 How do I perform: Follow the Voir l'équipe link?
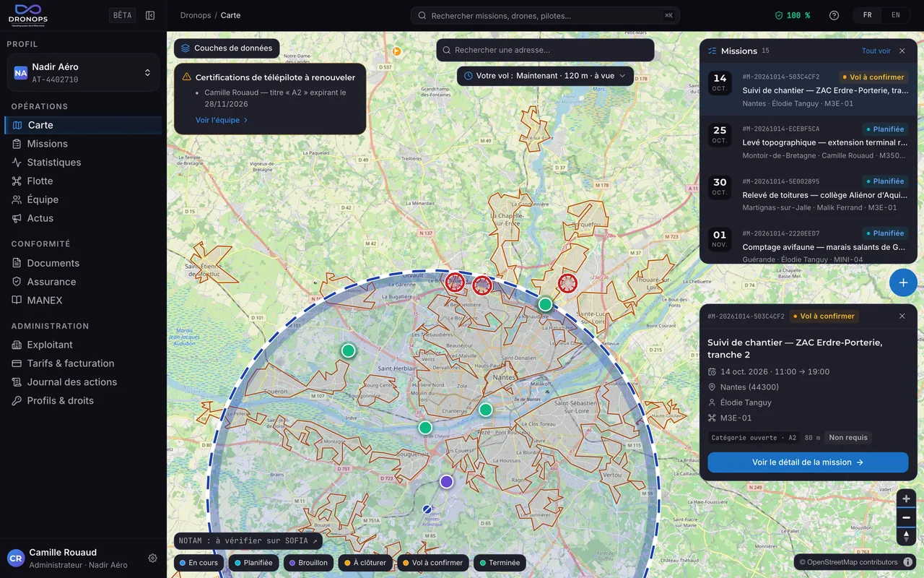pyautogui.click(x=222, y=120)
